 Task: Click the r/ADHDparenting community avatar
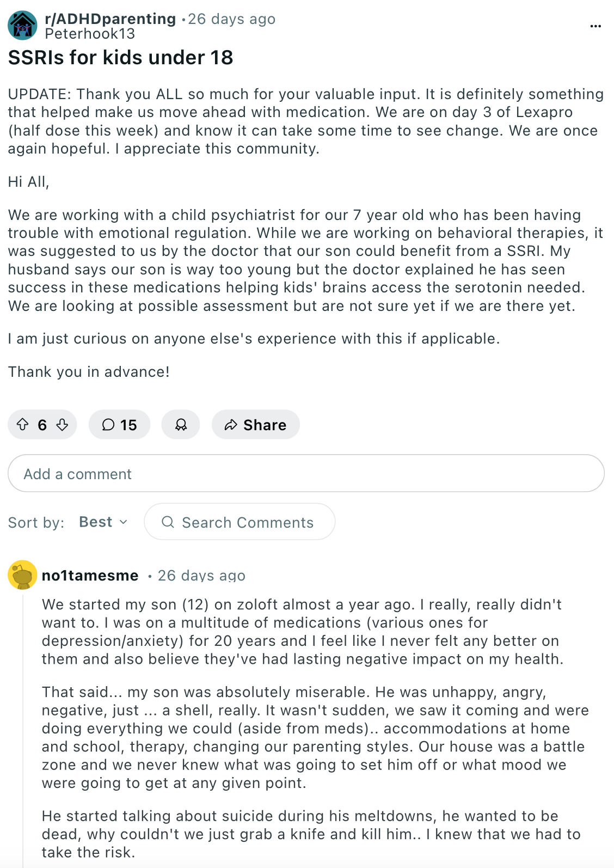click(x=22, y=26)
